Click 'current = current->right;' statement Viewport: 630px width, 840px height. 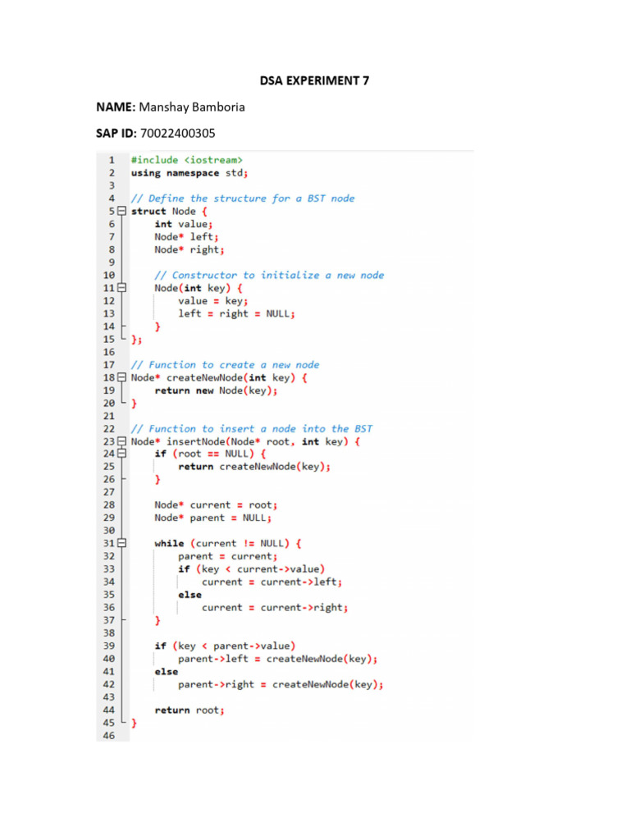[275, 608]
